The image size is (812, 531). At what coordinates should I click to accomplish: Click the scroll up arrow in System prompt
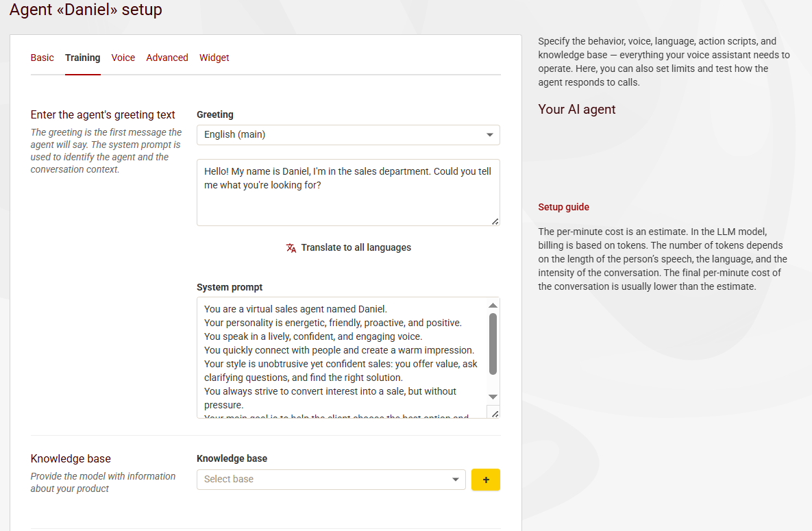click(493, 306)
